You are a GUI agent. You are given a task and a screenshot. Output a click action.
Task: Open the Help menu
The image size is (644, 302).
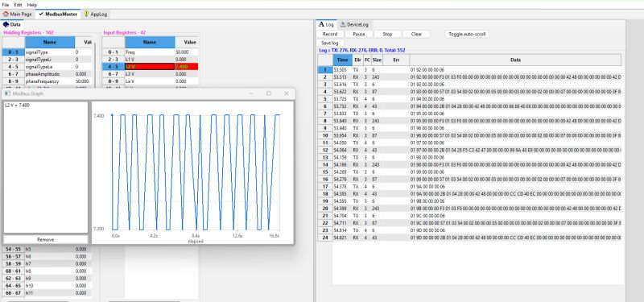point(32,5)
